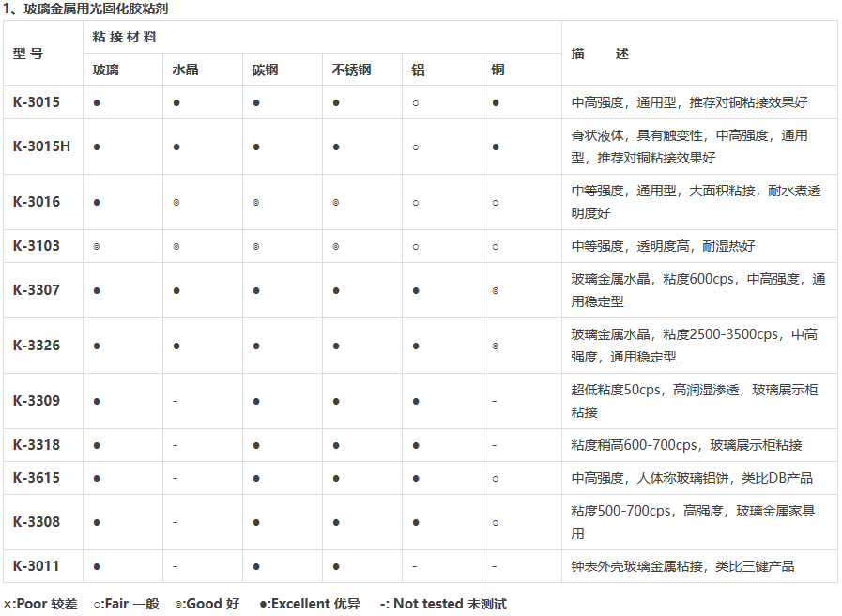Click K-3308 stainless steel excellent dot

(x=336, y=522)
